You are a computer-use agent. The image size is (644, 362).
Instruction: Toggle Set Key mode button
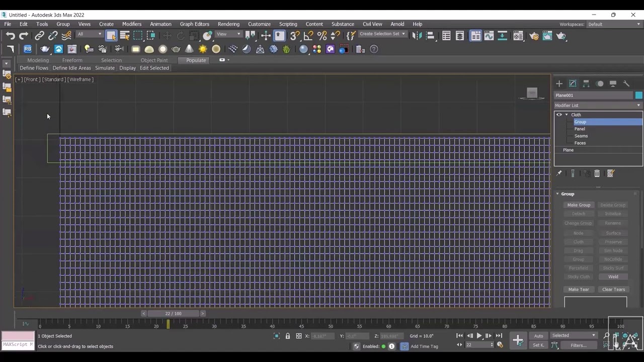click(538, 345)
